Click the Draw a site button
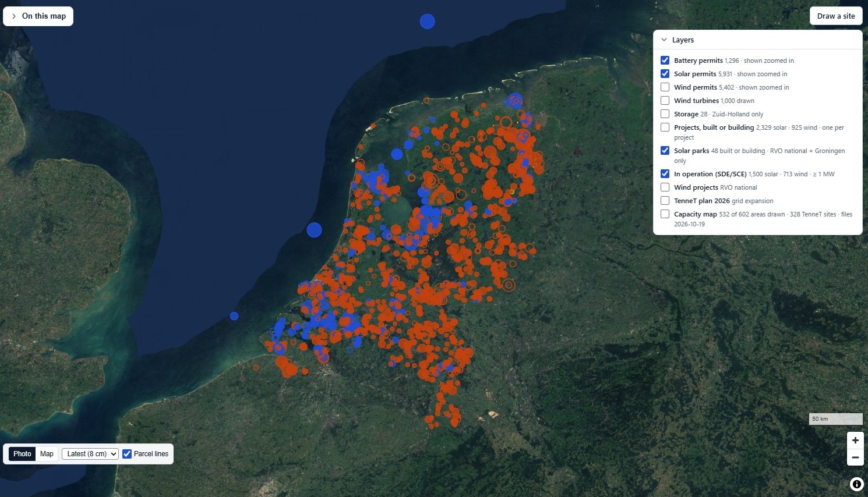Screen dimensions: 868x497 (836, 16)
